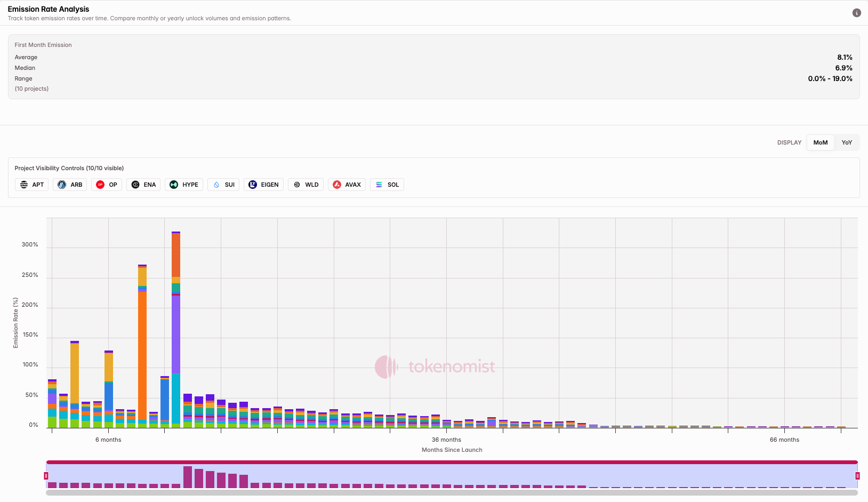
Task: Click the tallest stacked bar in chart
Action: coord(176,331)
